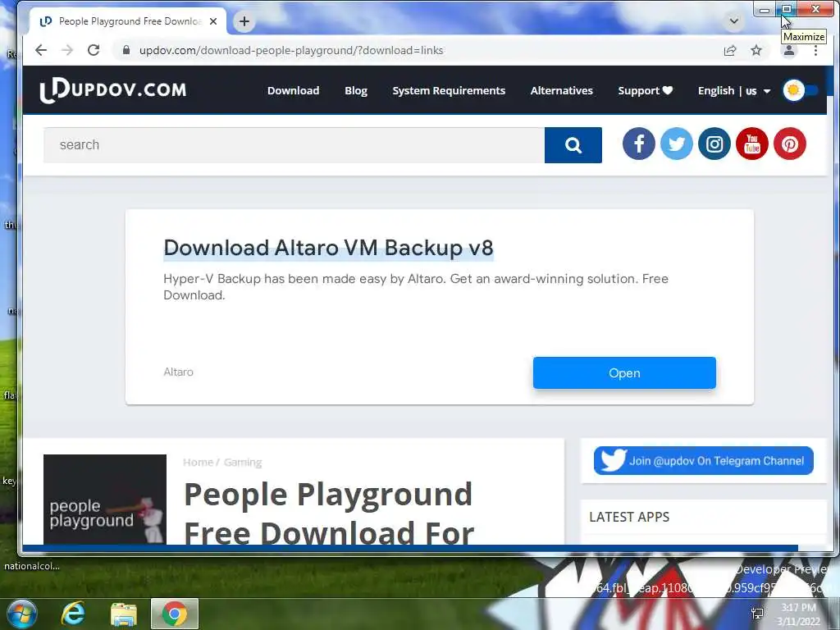The image size is (840, 630).
Task: Click the Gaming breadcrumb link
Action: click(x=243, y=463)
